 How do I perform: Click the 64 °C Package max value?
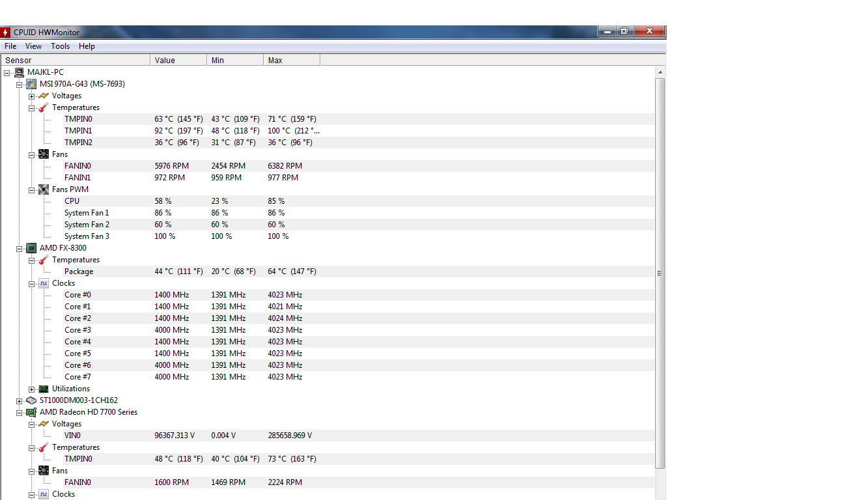(x=292, y=271)
